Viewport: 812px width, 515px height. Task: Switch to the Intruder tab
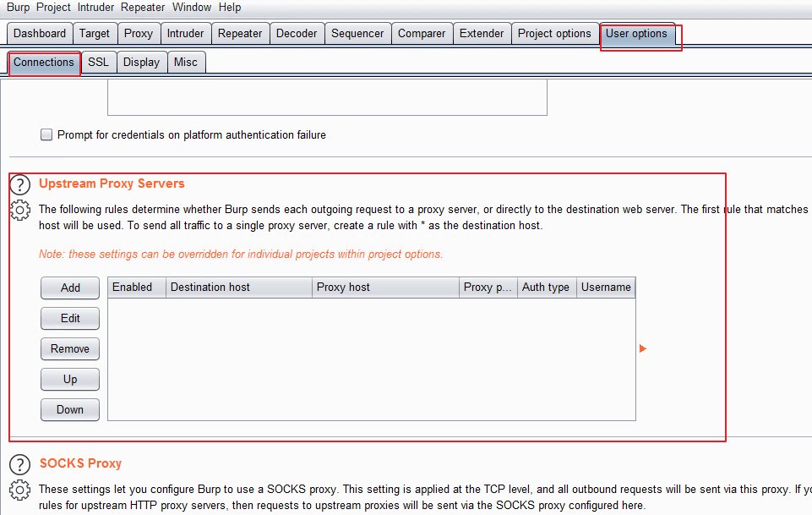point(186,34)
